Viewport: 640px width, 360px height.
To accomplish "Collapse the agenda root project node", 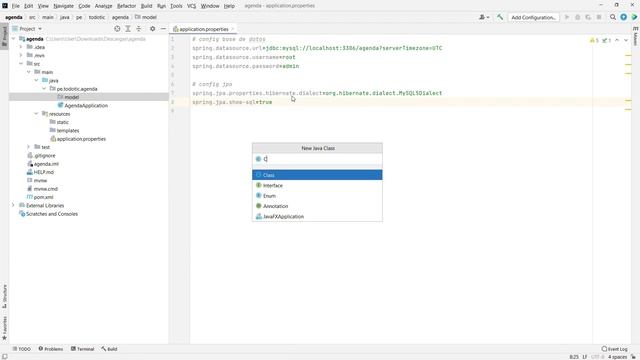I will [x=13, y=39].
